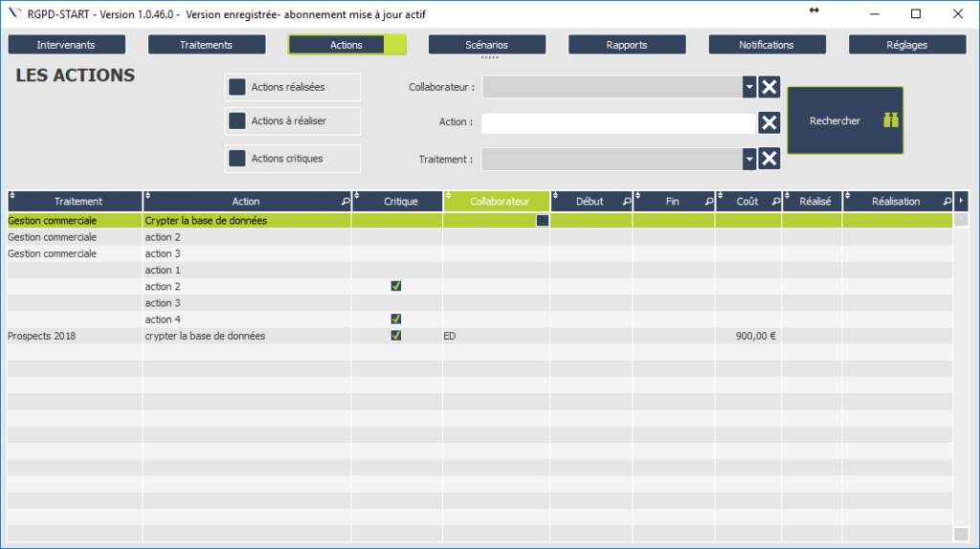Viewport: 980px width, 549px height.
Task: Enable Actions à réaliser checkbox
Action: [x=237, y=121]
